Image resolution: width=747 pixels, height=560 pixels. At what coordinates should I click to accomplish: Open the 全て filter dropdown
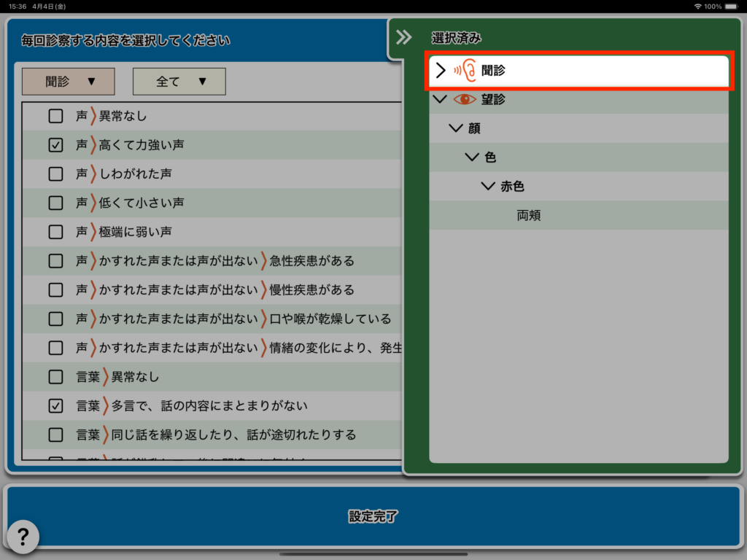[179, 82]
